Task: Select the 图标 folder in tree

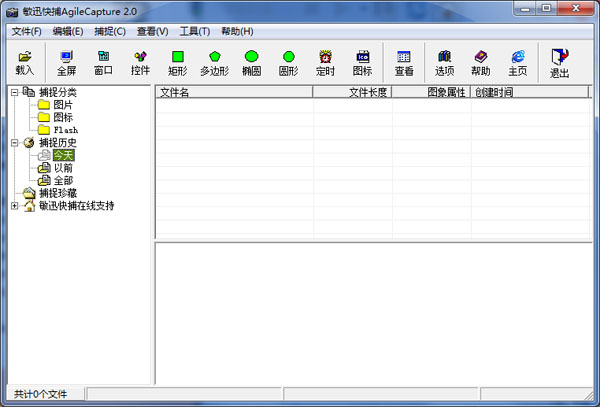Action: pyautogui.click(x=63, y=117)
